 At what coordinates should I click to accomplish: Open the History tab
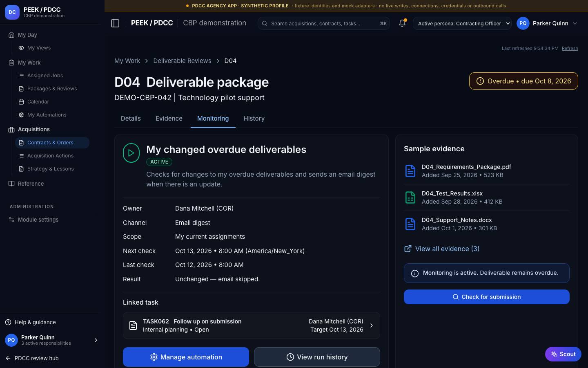pos(254,119)
